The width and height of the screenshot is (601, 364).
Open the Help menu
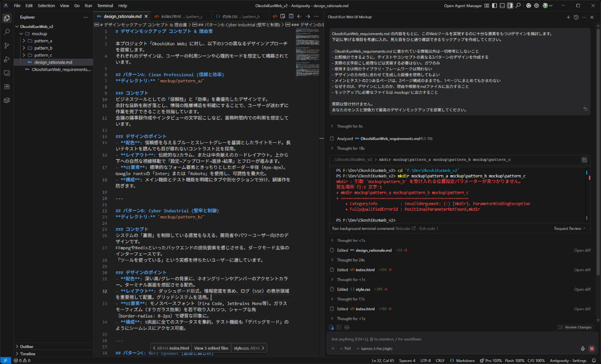(123, 6)
